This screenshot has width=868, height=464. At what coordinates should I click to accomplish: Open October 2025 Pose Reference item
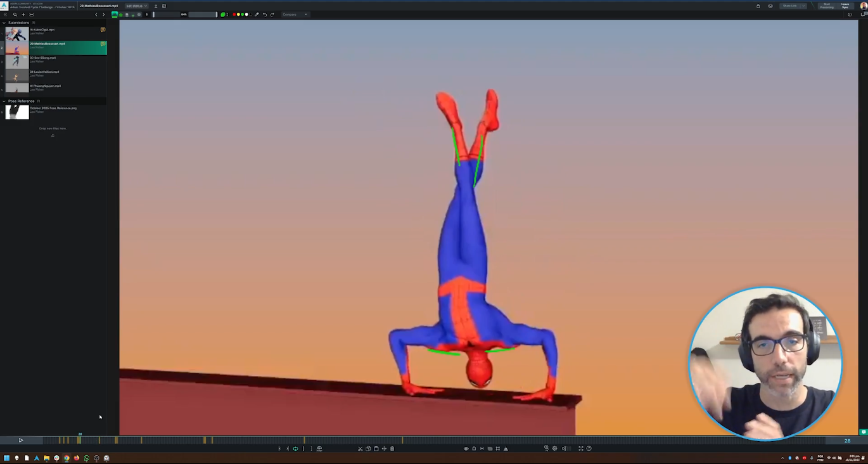click(53, 108)
